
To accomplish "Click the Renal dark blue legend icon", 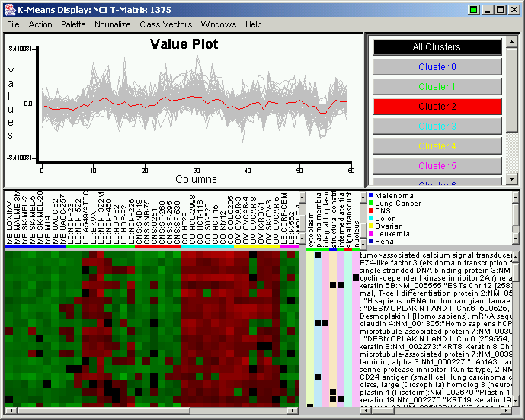I will pyautogui.click(x=370, y=242).
